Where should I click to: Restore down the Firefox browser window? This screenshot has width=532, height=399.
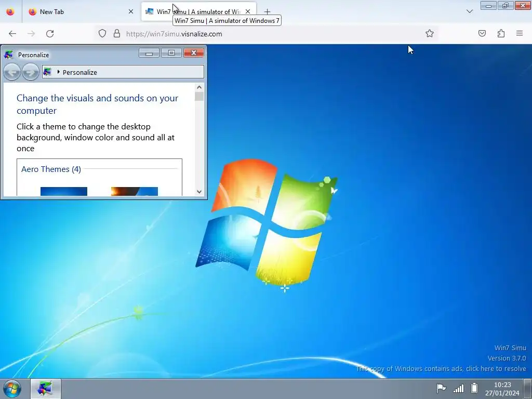click(506, 5)
